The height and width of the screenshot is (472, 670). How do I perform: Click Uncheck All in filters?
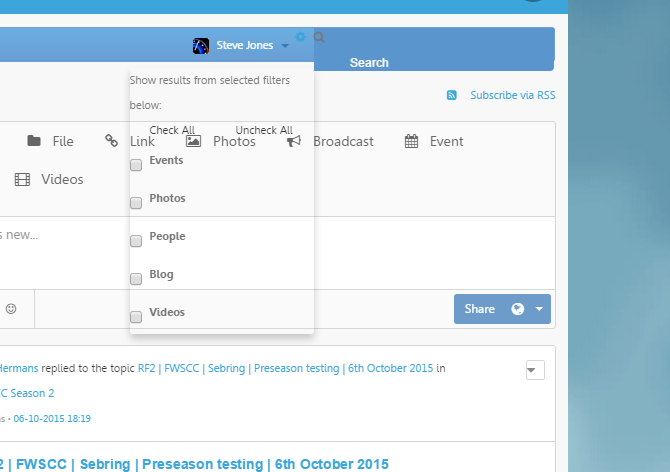264,130
